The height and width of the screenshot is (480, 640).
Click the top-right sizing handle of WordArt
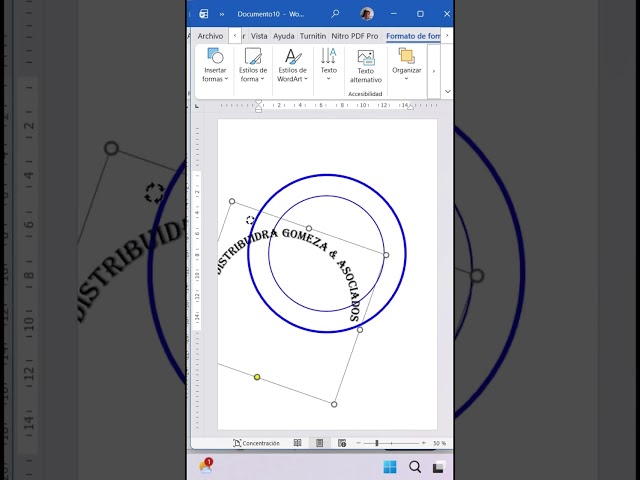tap(386, 255)
